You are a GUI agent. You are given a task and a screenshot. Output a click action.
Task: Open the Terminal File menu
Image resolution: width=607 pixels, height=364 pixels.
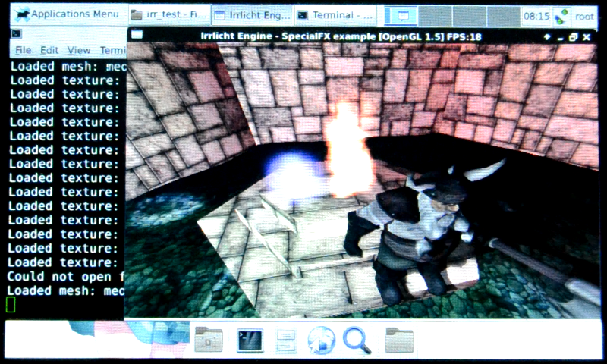click(23, 50)
